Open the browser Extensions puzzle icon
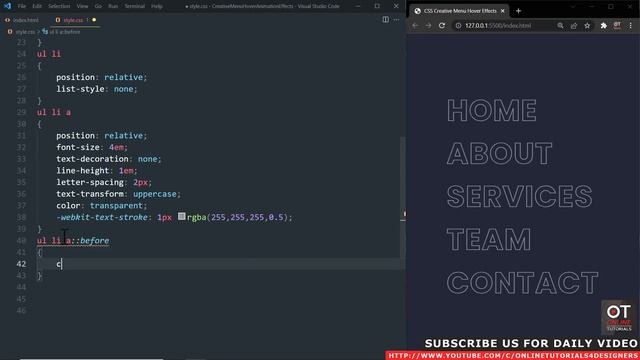This screenshot has height=360, width=640. (x=604, y=25)
